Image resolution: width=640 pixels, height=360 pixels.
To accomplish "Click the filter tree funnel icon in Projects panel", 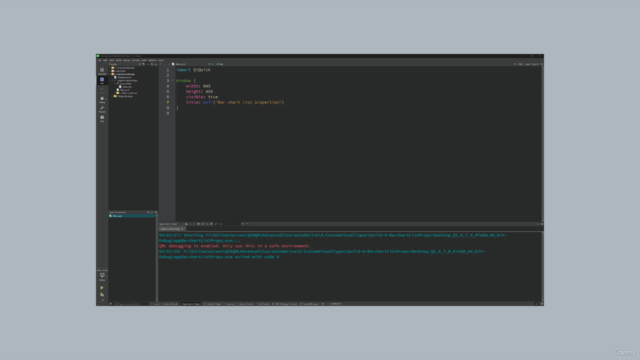I will 143,64.
